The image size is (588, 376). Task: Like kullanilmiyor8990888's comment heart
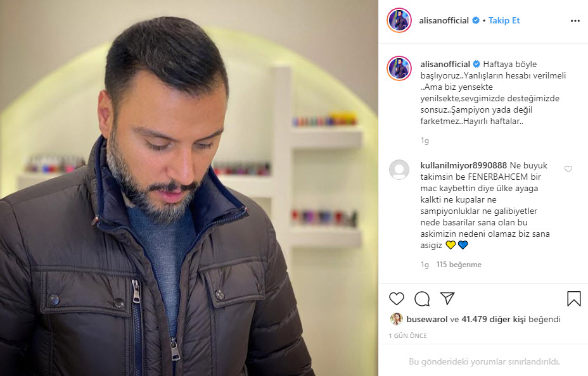(568, 169)
